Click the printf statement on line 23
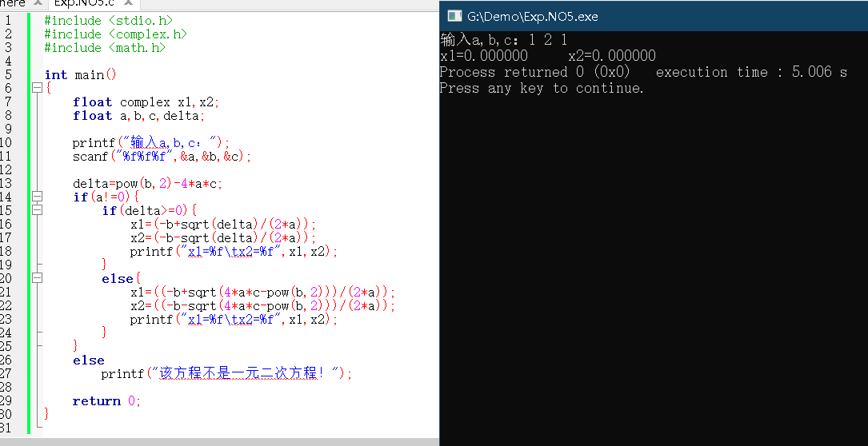 click(x=234, y=319)
